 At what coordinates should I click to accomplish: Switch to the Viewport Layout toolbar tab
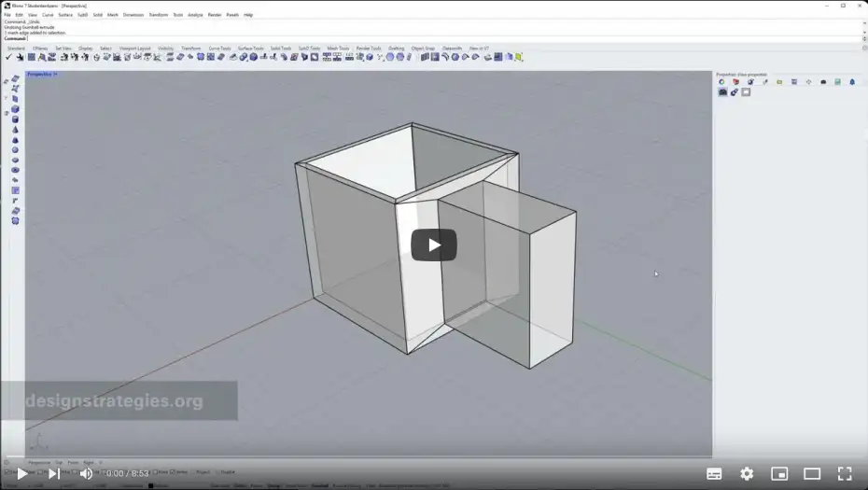click(x=134, y=49)
